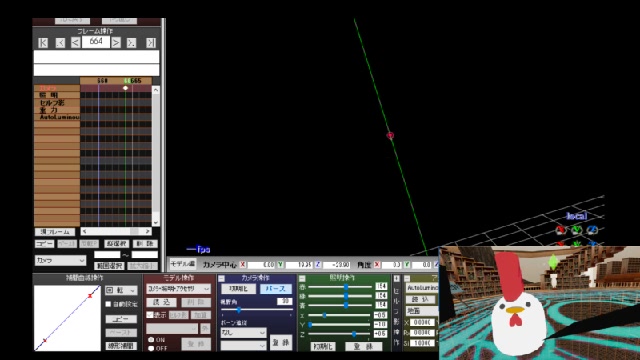
Task: Enable the 自動設定 auto-set checkbox
Action: tap(108, 304)
